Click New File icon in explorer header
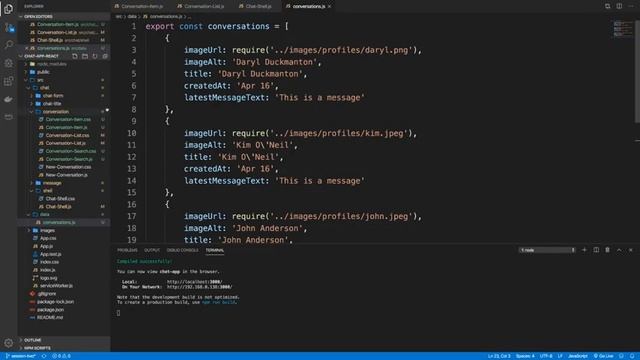This screenshot has width=640, height=360. [75, 56]
